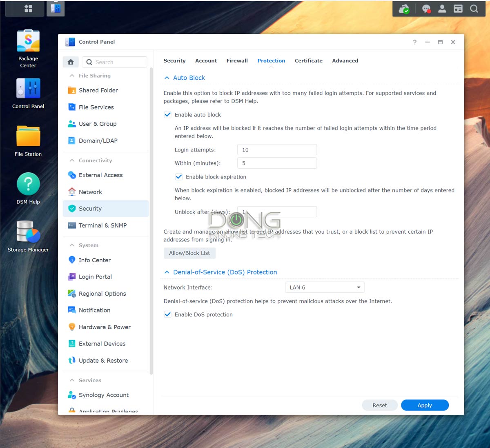Collapse the Auto Block section
This screenshot has width=490, height=448.
(x=167, y=78)
